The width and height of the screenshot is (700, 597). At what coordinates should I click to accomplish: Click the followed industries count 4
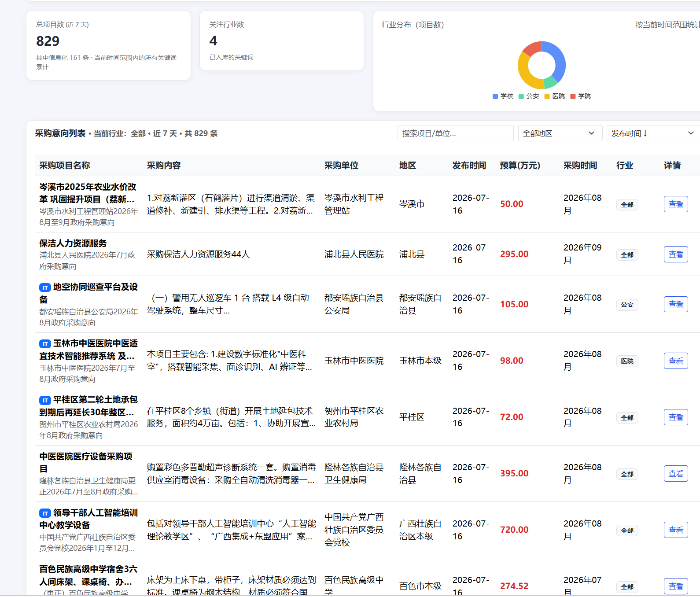(213, 41)
